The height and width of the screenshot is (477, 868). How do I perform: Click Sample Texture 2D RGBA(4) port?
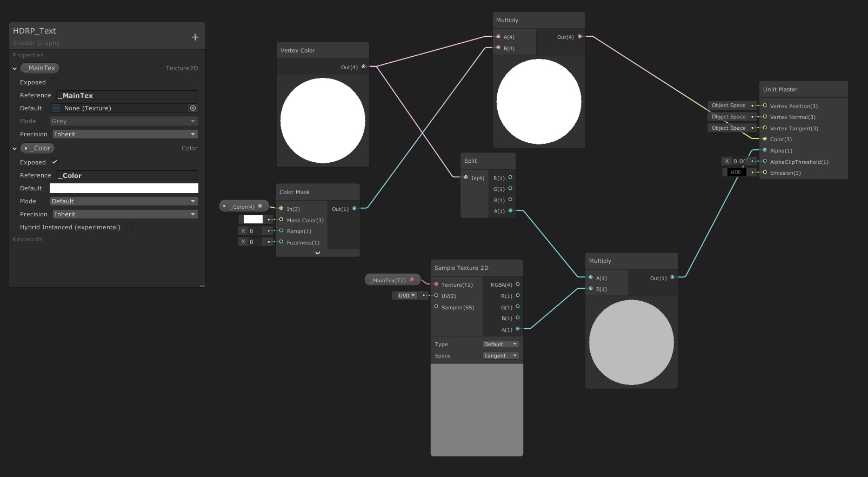tap(518, 284)
